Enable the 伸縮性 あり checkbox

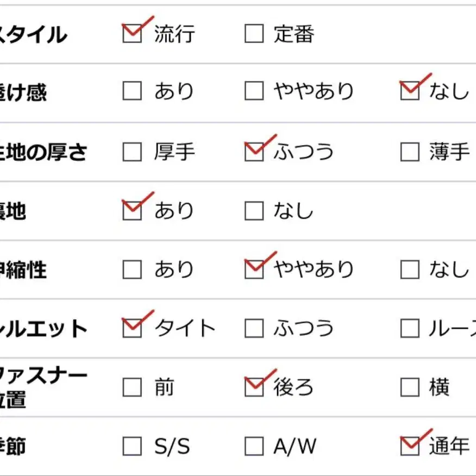(x=132, y=270)
